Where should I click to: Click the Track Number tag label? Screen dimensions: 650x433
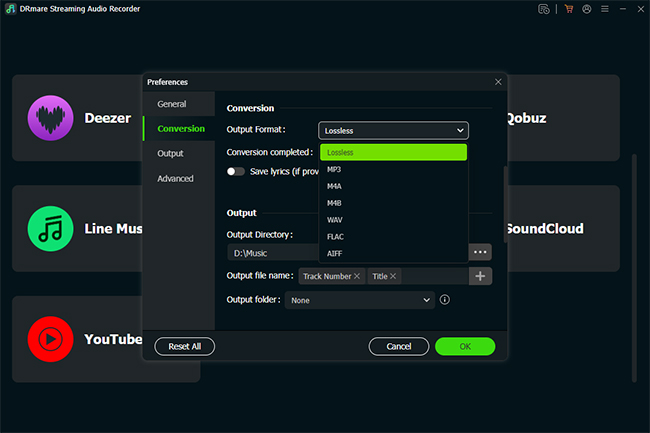click(327, 276)
